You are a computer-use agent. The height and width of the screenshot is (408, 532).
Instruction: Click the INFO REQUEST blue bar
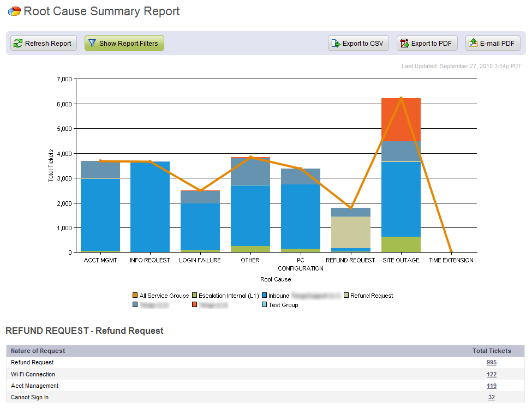click(150, 207)
